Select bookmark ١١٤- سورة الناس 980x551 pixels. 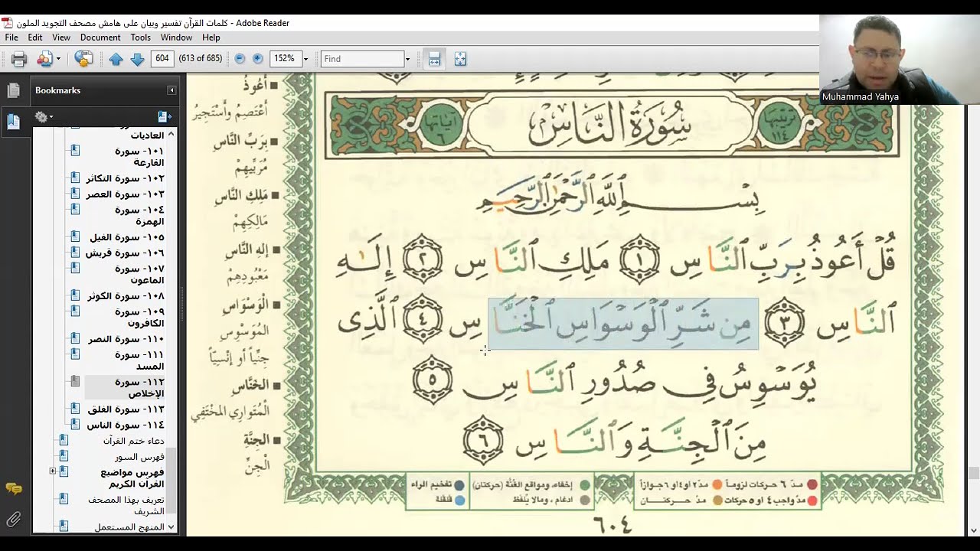[126, 425]
